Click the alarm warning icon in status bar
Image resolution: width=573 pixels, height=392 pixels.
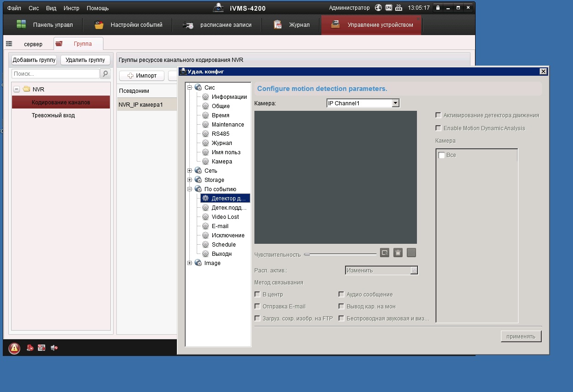[x=14, y=348]
